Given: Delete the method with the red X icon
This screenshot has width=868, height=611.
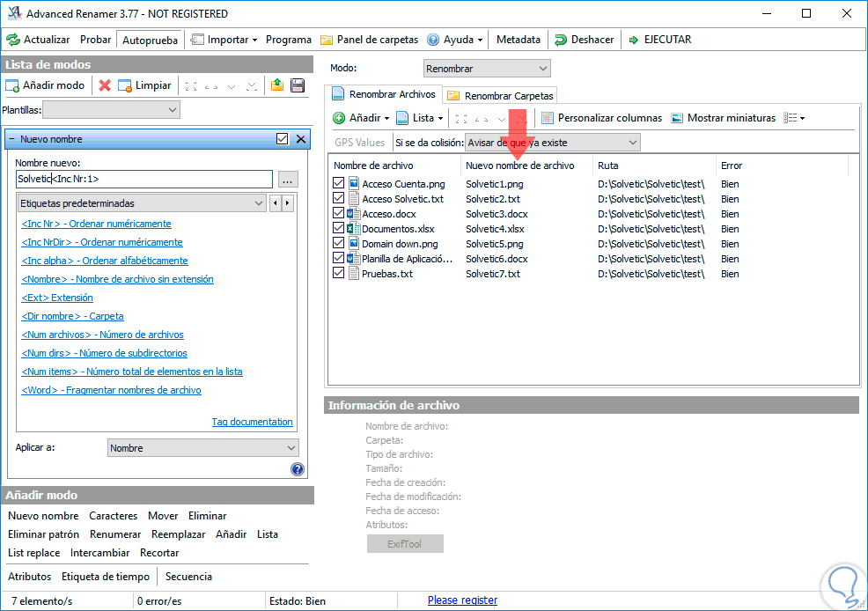Looking at the screenshot, I should point(105,85).
